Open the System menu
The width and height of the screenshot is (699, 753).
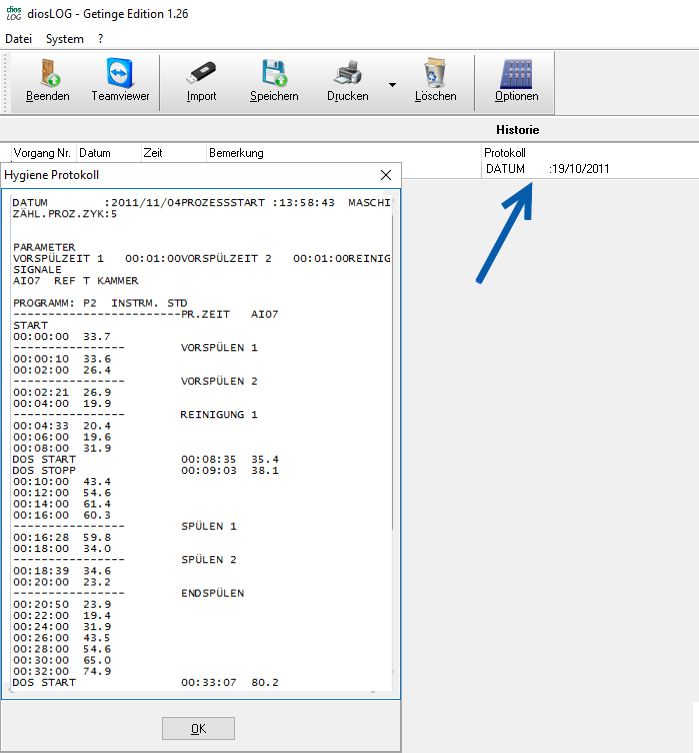click(x=65, y=39)
